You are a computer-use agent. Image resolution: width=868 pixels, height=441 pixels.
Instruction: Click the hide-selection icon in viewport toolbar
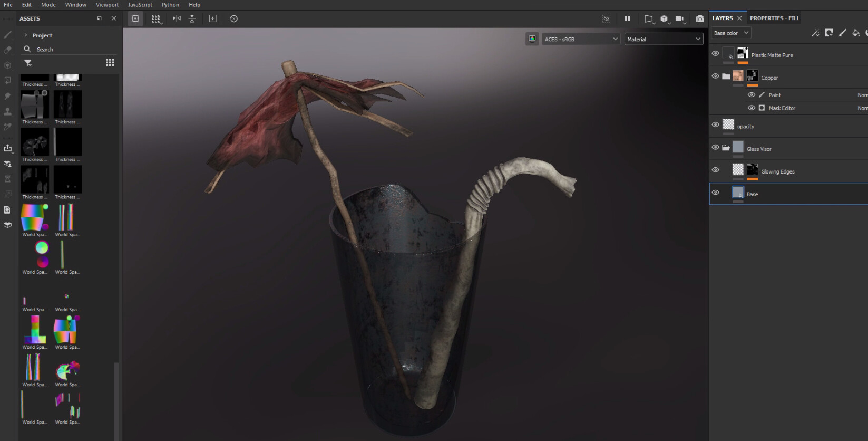607,18
